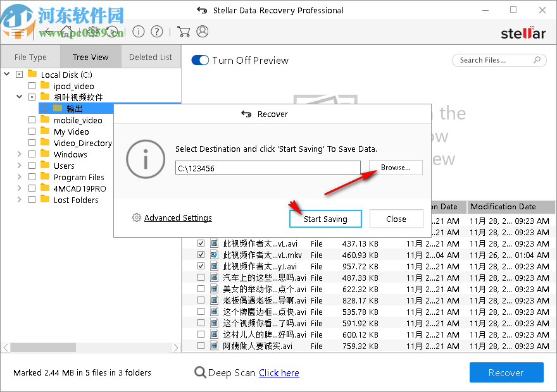Screen dimensions: 557x392
Task: Click the Home icon in the toolbar
Action: coord(66,31)
